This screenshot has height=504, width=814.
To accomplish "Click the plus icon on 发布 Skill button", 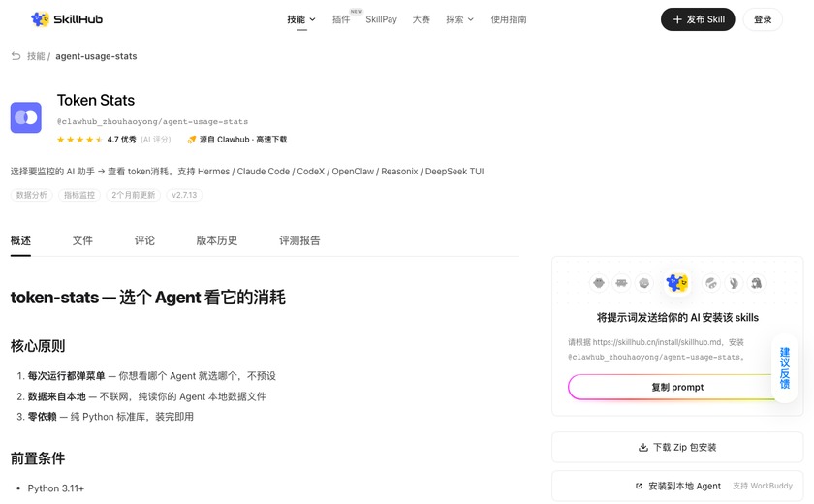I will [677, 19].
